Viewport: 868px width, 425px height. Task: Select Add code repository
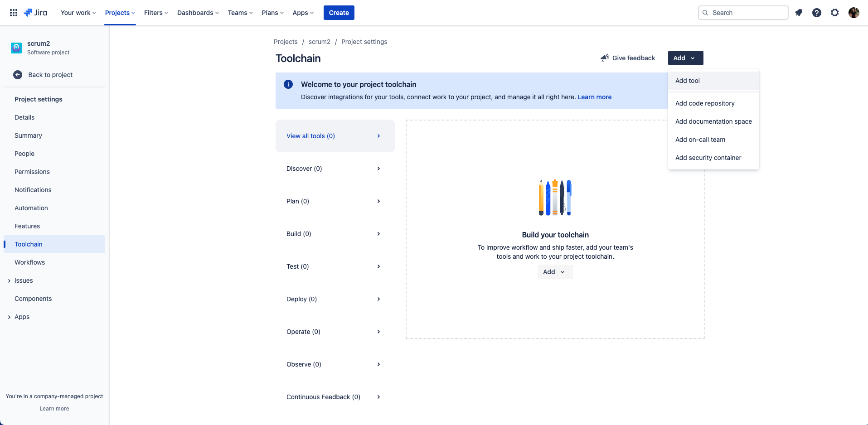tap(713, 103)
